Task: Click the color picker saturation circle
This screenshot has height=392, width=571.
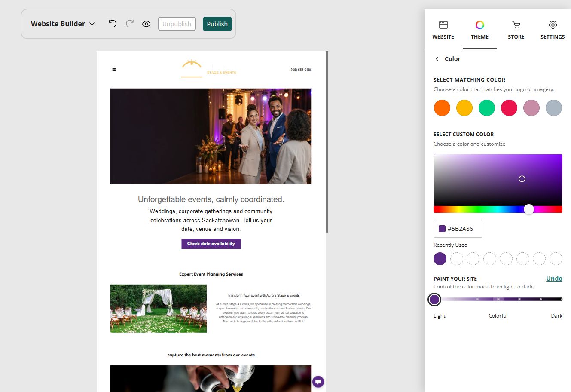Action: [522, 179]
